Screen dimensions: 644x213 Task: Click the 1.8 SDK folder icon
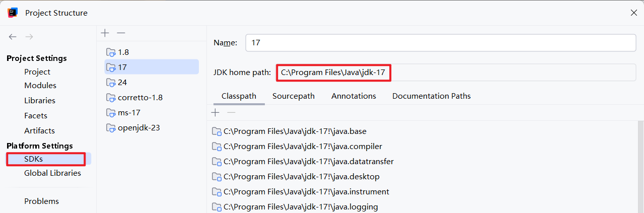pyautogui.click(x=111, y=52)
